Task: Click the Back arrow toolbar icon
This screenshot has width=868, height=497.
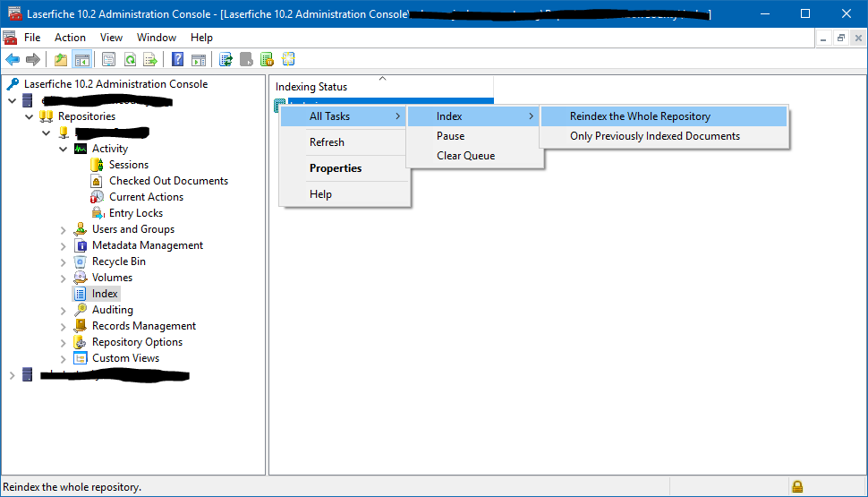Action: (x=13, y=59)
